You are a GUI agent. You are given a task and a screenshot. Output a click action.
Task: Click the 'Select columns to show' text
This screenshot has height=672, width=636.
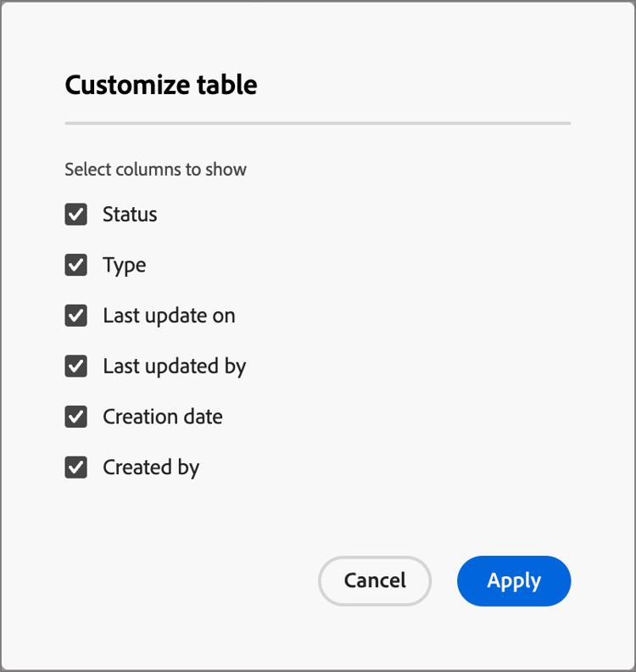155,170
